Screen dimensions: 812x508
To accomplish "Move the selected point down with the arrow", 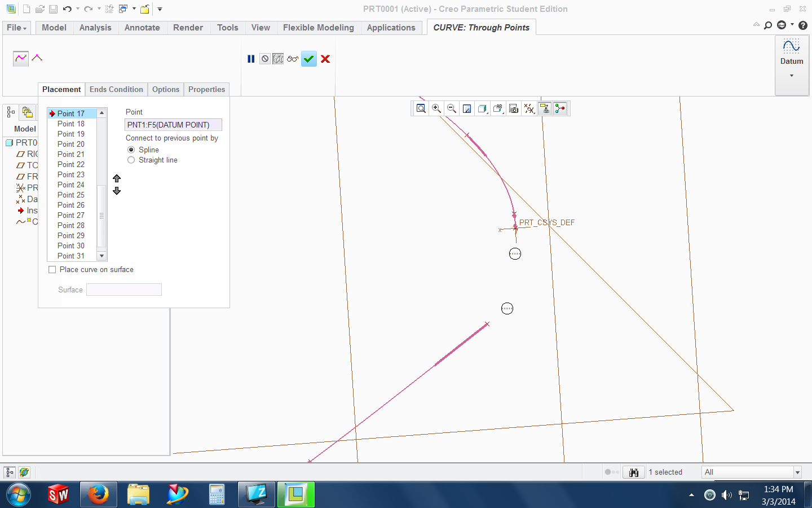I will tap(117, 191).
